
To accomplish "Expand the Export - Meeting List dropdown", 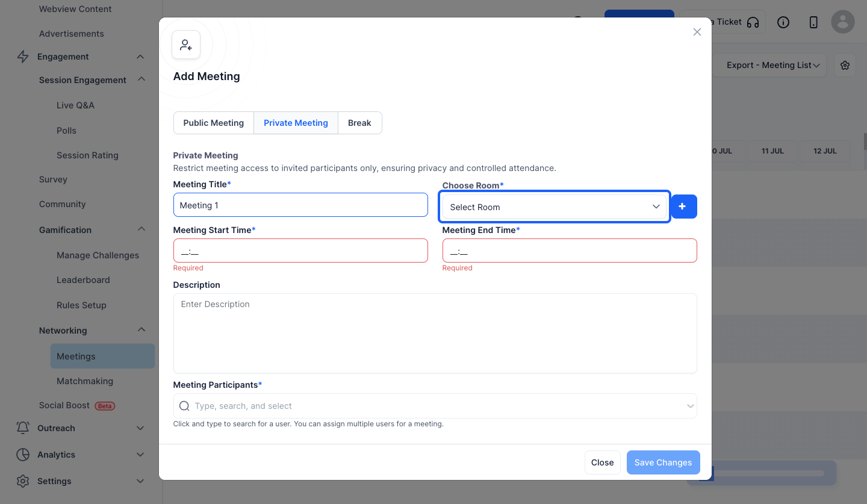I will pyautogui.click(x=773, y=65).
